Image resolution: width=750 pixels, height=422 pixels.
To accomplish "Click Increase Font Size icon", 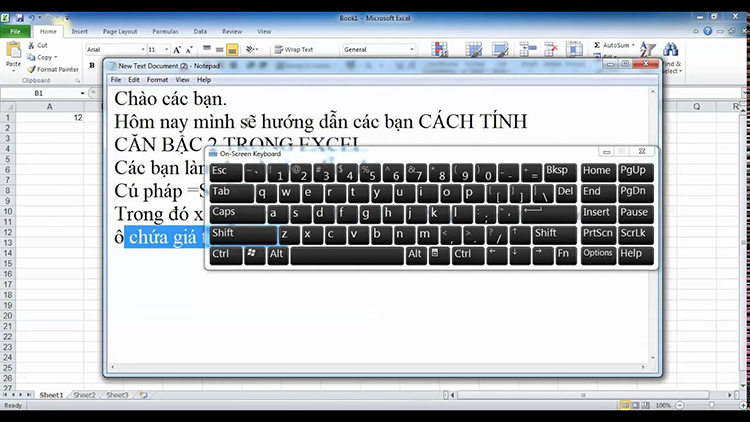I will click(177, 49).
